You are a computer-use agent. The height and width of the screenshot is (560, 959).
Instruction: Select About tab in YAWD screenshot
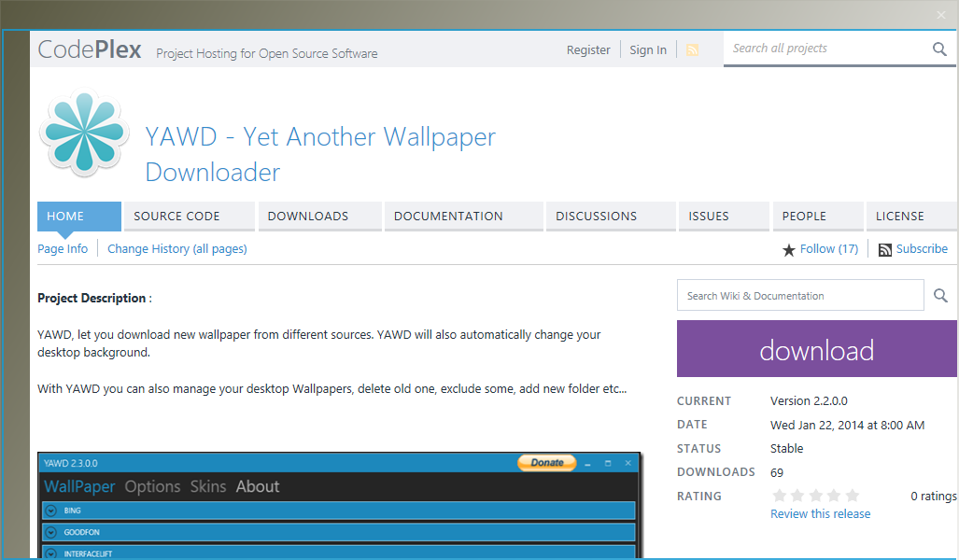(x=258, y=486)
